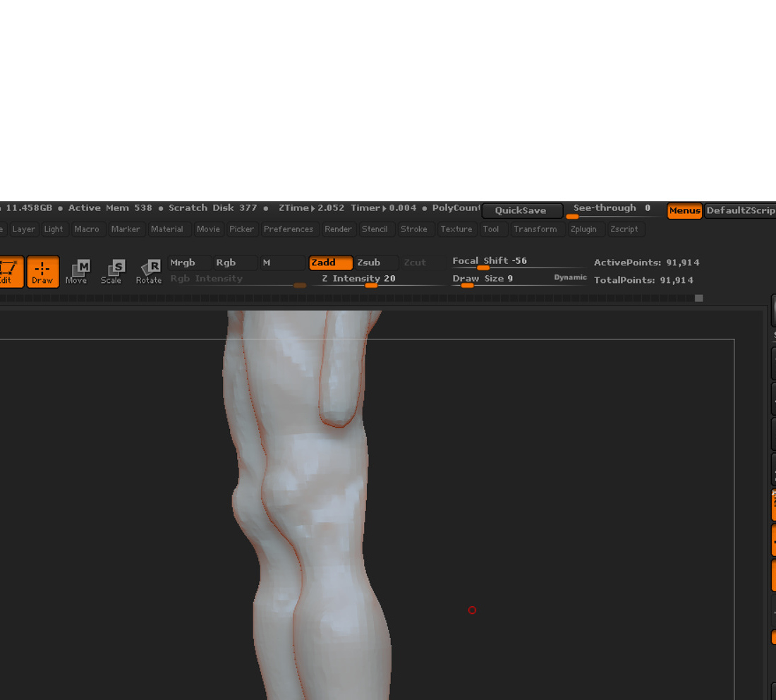This screenshot has width=776, height=700.
Task: Toggle Dynamic draw size
Action: [x=570, y=277]
